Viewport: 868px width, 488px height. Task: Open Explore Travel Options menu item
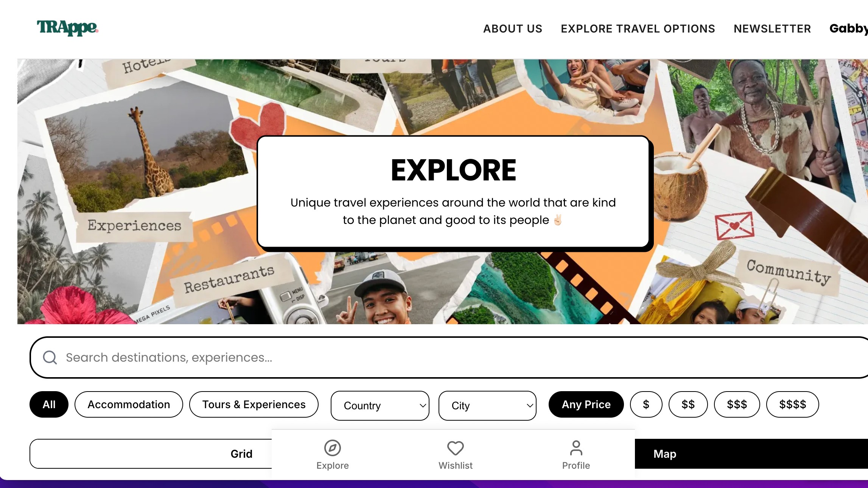[x=638, y=29]
